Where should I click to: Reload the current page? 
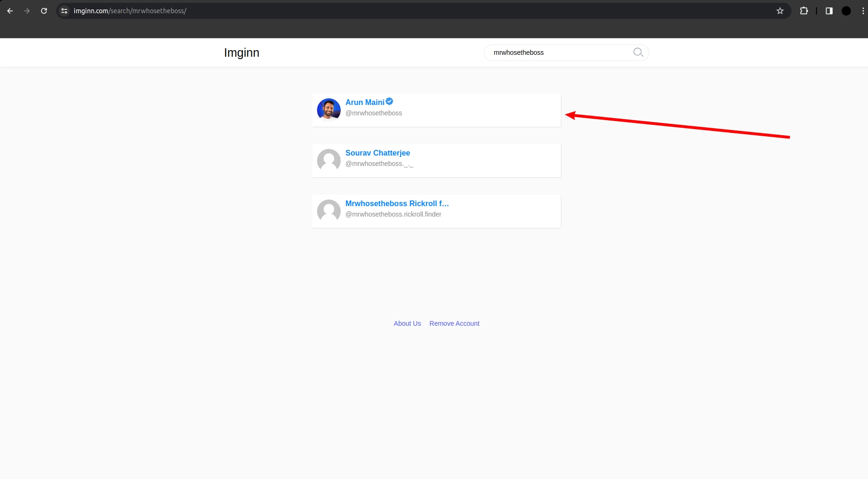(x=44, y=11)
